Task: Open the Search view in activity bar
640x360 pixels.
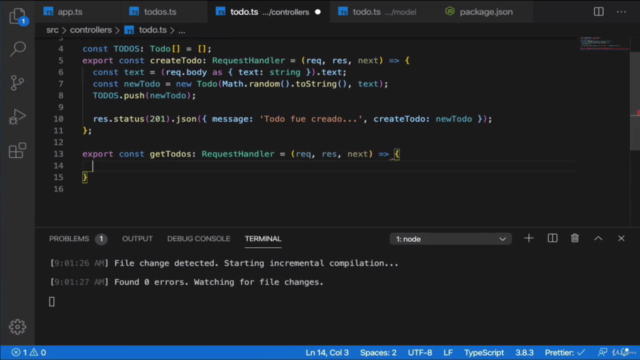Action: 18,49
